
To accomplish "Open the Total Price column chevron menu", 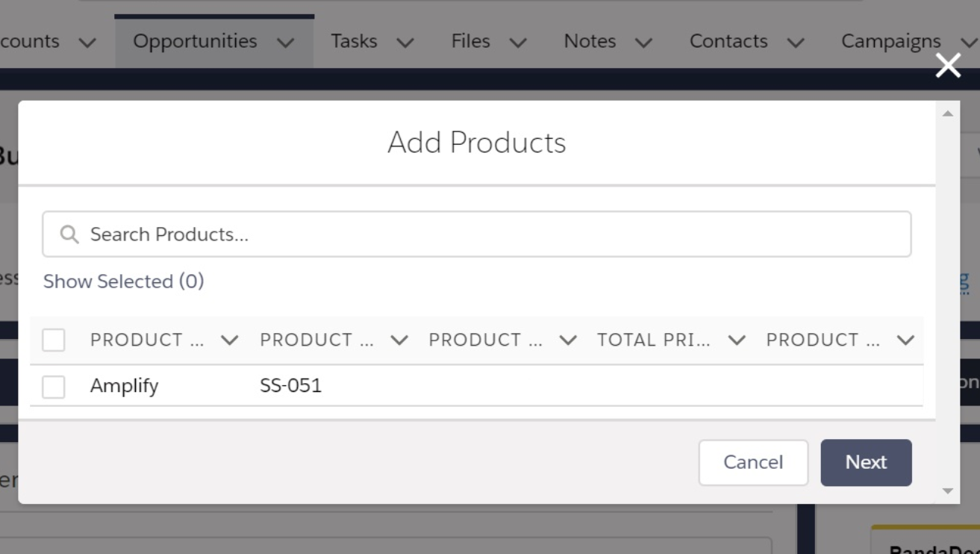I will click(737, 340).
